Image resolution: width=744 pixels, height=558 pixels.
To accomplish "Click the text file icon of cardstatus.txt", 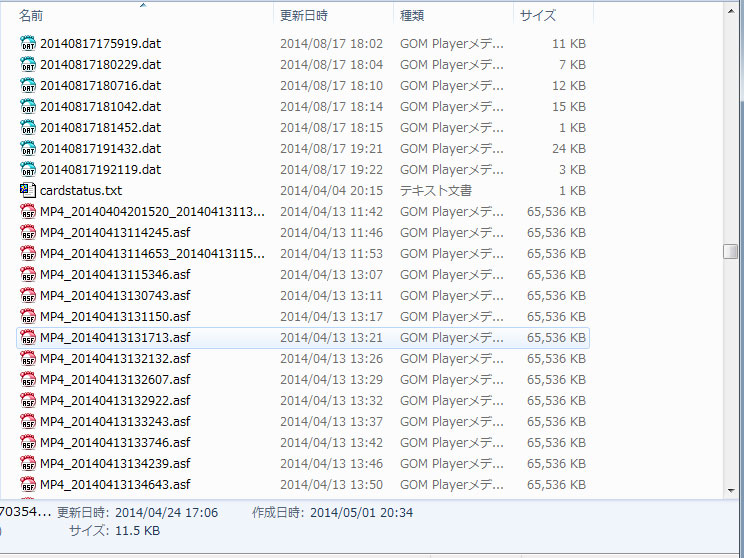I will [28, 190].
